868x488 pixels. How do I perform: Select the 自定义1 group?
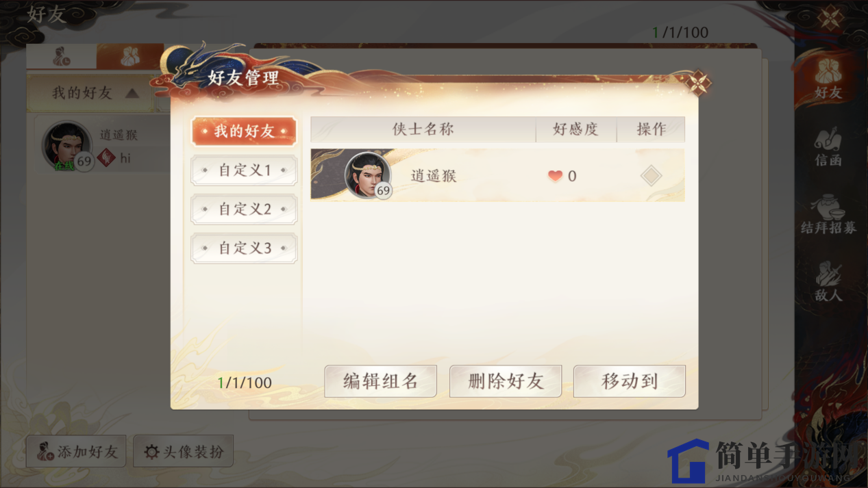point(244,170)
